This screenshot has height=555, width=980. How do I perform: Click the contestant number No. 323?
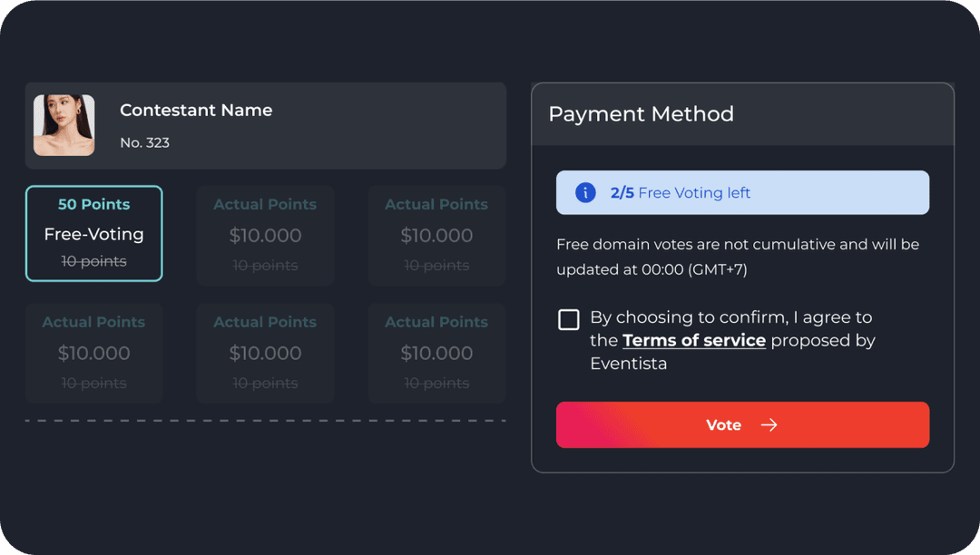(145, 142)
